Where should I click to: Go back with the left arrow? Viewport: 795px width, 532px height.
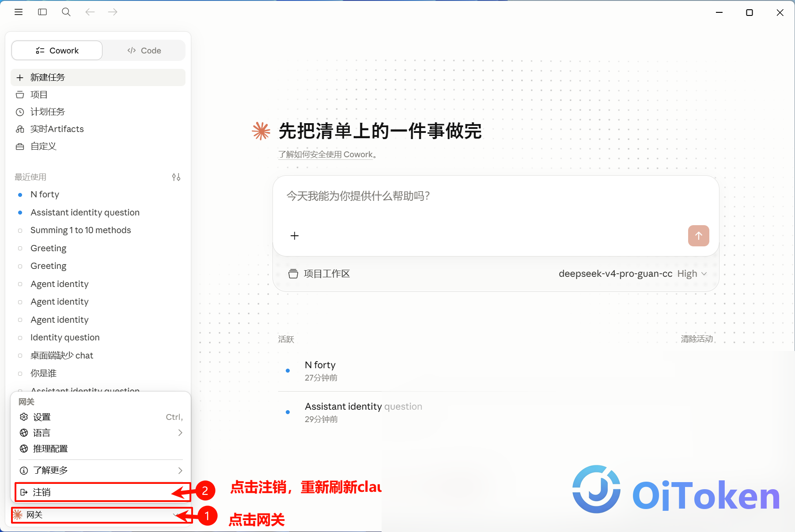tap(90, 12)
